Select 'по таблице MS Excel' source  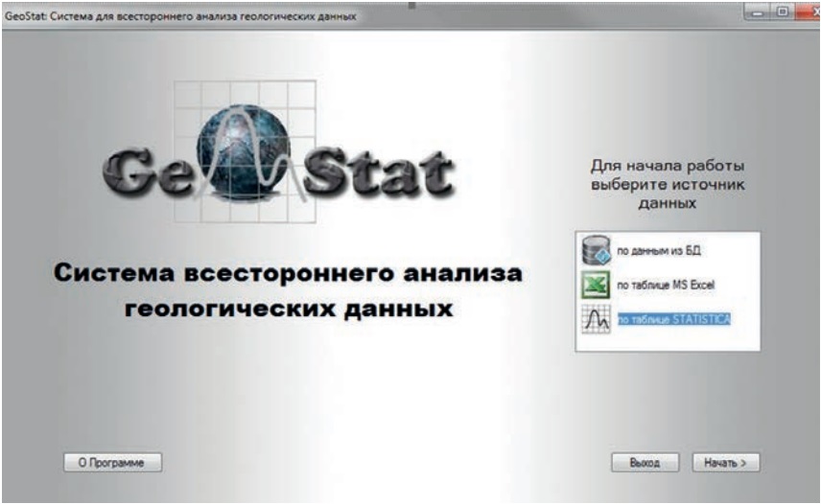[666, 285]
